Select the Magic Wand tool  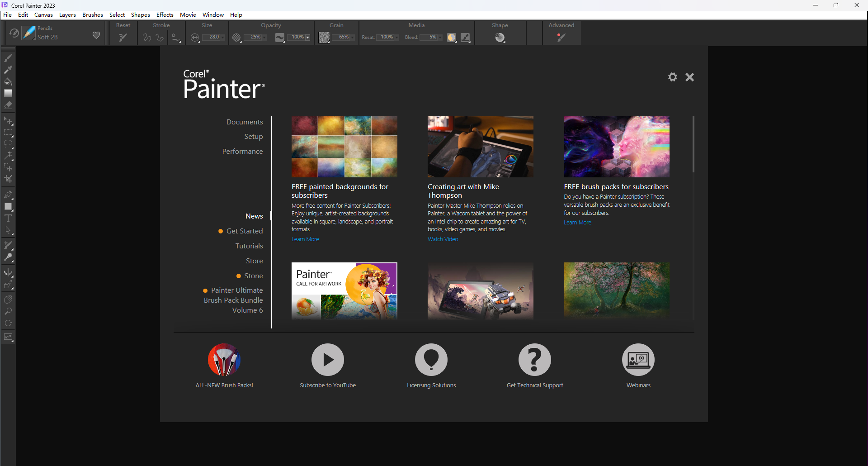pyautogui.click(x=8, y=156)
